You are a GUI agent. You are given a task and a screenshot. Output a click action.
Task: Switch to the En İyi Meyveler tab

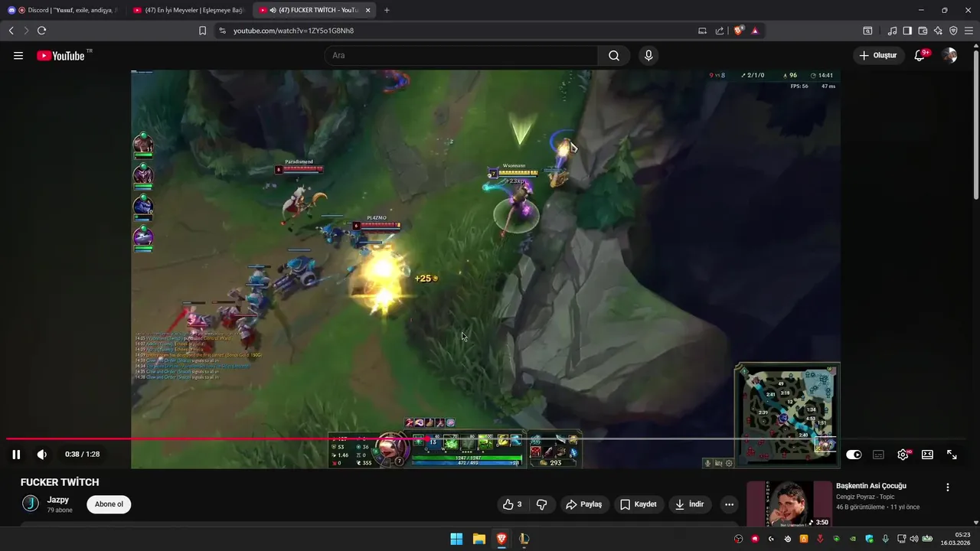188,10
